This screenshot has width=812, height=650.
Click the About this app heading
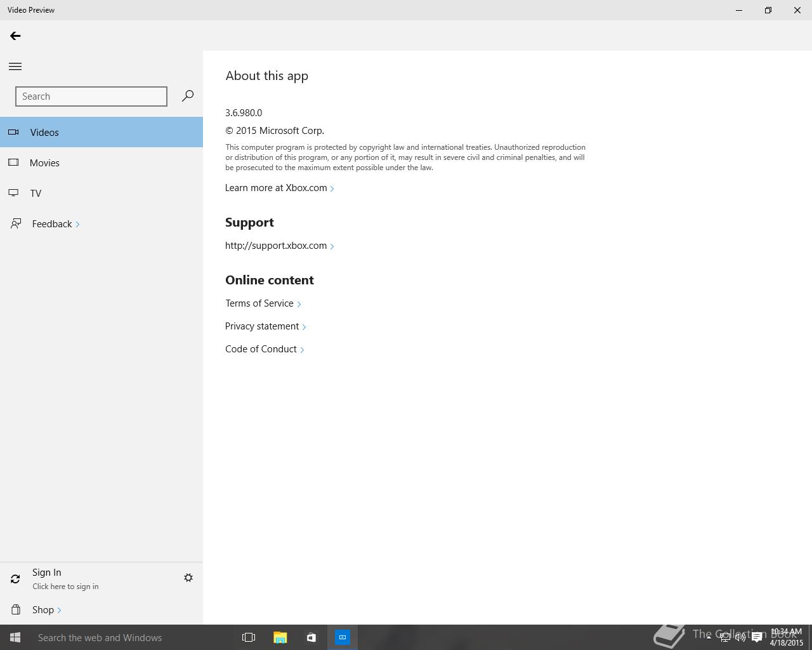(x=267, y=76)
